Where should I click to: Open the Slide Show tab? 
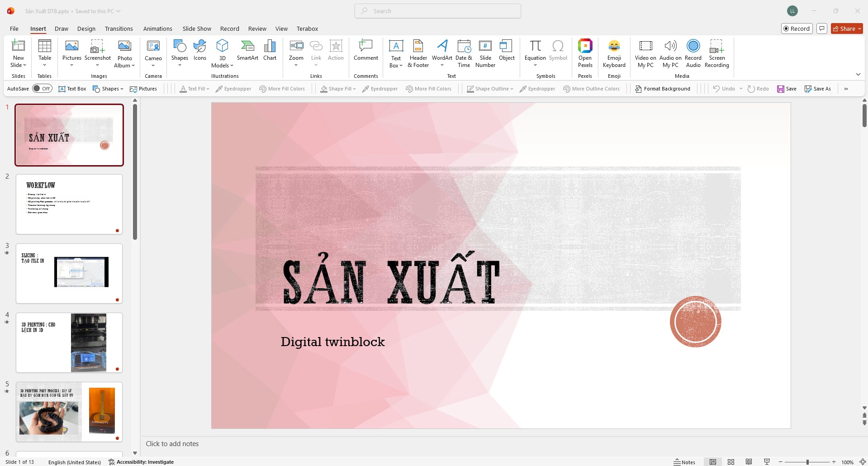197,29
